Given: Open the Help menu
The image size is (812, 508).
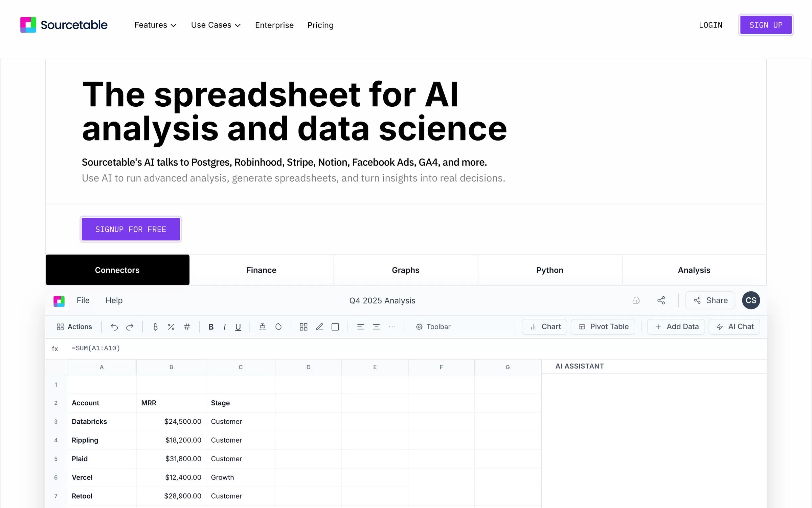Looking at the screenshot, I should click(x=114, y=300).
